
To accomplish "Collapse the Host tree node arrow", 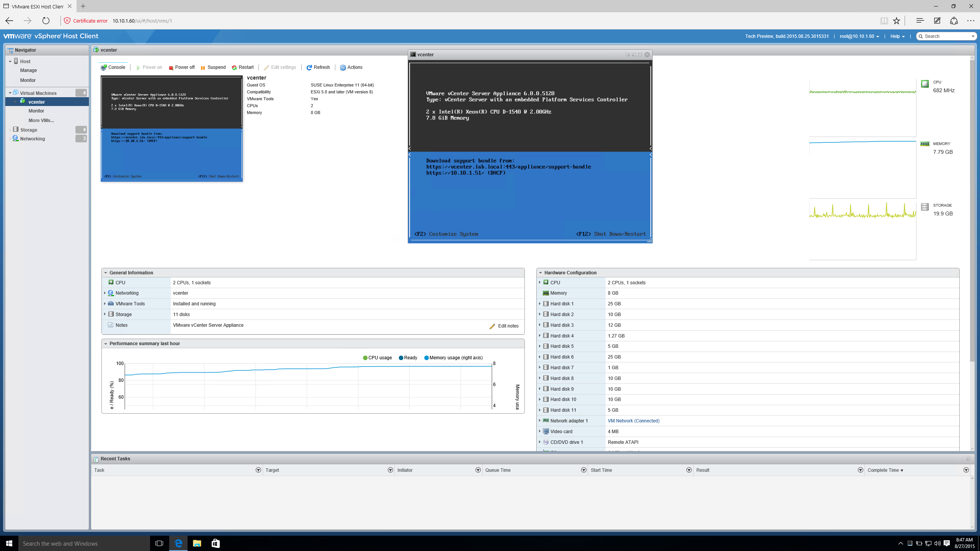I will click(10, 61).
